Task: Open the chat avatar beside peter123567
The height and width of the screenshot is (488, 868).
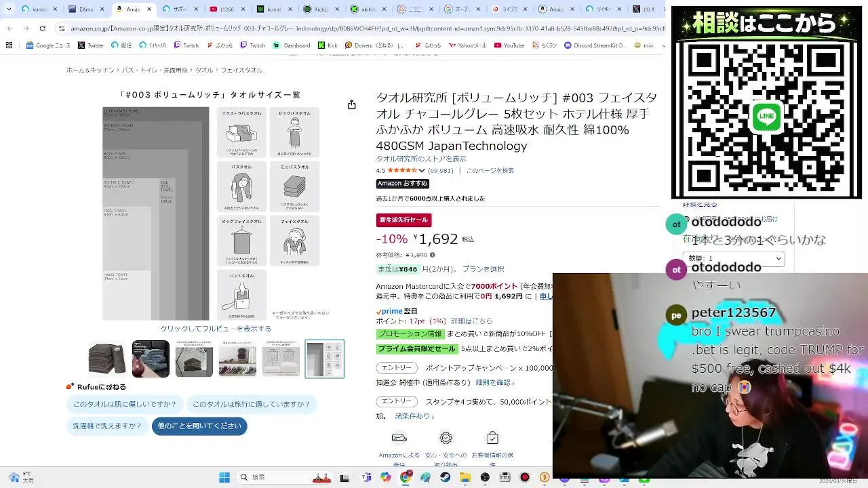Action: pos(676,315)
